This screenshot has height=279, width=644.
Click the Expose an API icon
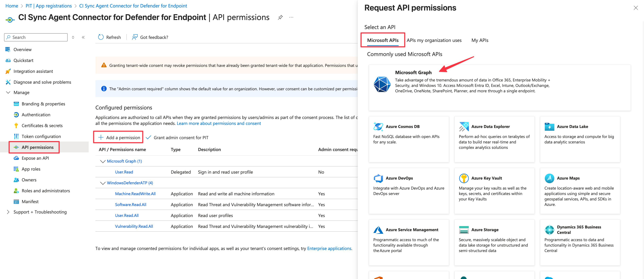click(16, 158)
